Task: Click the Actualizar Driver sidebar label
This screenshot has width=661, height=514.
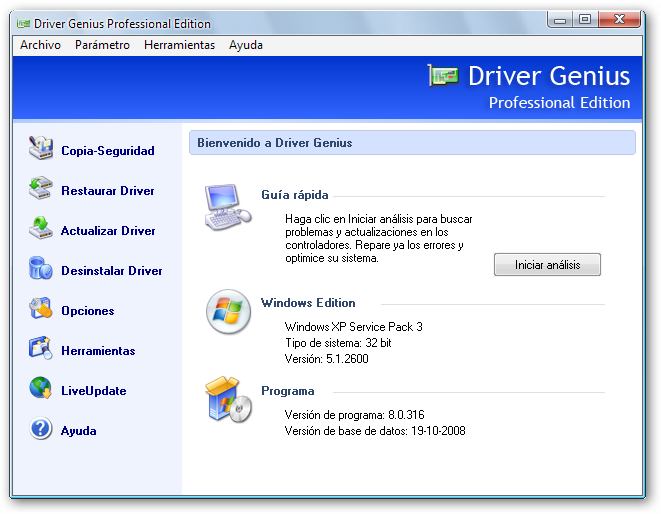Action: point(108,231)
